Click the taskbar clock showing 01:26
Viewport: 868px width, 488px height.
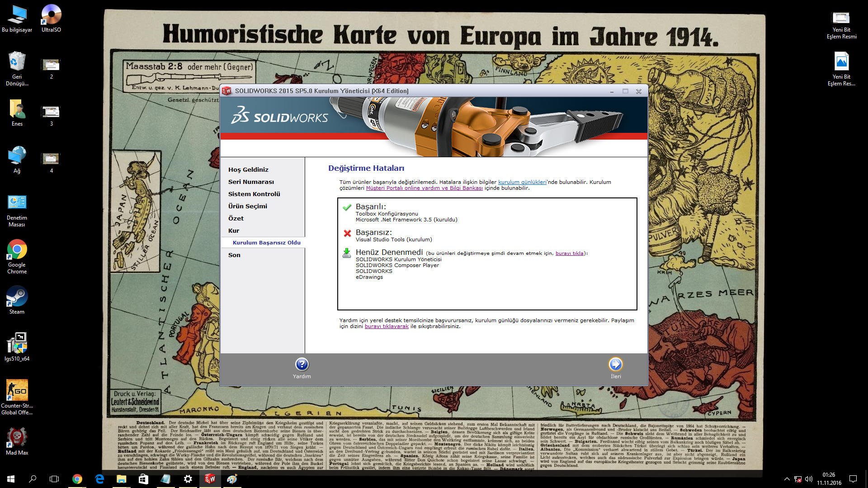(x=829, y=479)
